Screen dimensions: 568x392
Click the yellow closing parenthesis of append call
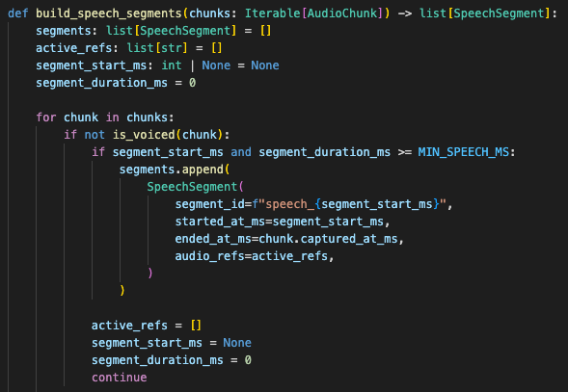pyautogui.click(x=122, y=290)
